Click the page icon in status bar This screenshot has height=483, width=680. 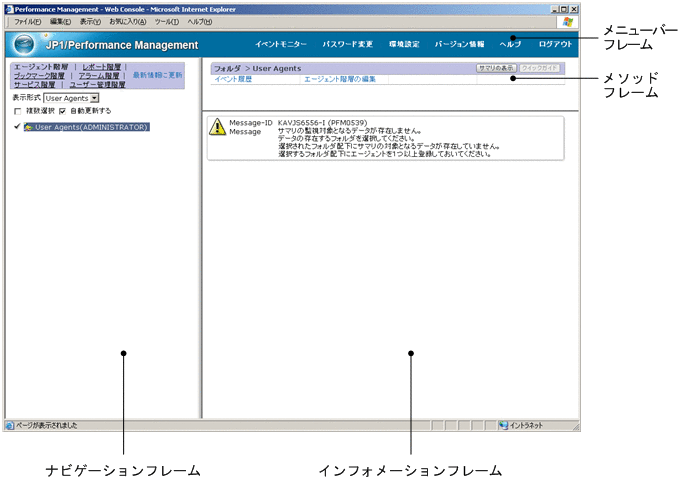click(x=10, y=425)
